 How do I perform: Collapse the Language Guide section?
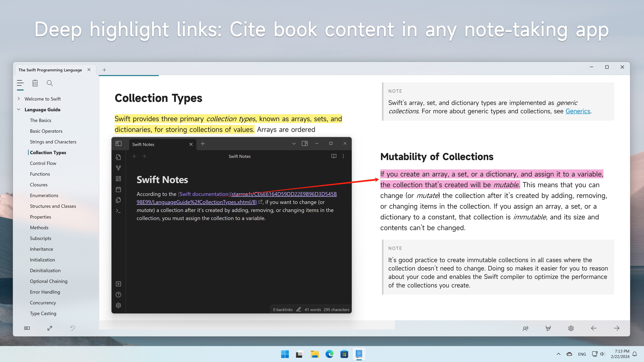(x=19, y=109)
